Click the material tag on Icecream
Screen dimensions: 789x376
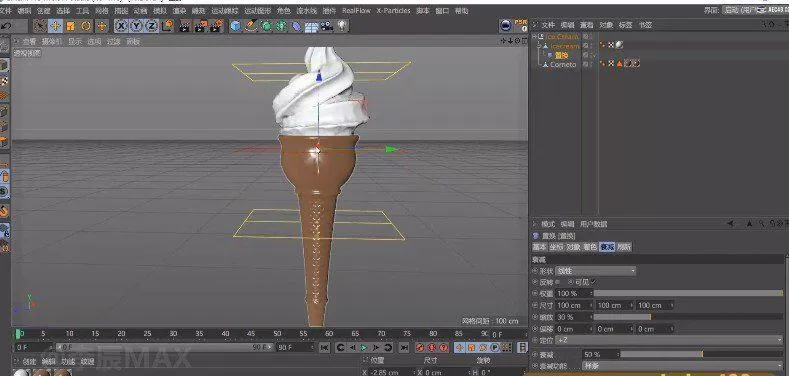pyautogui.click(x=619, y=45)
